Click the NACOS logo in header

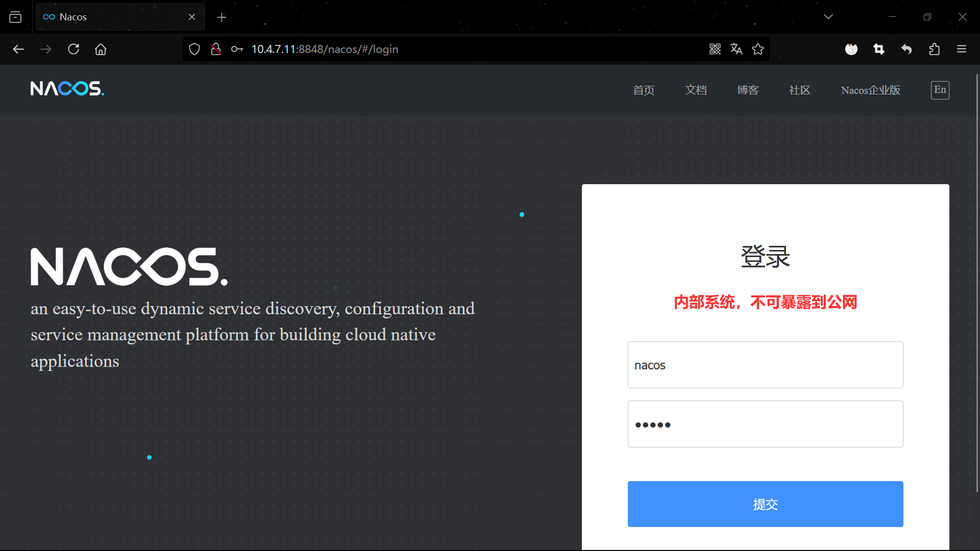67,89
